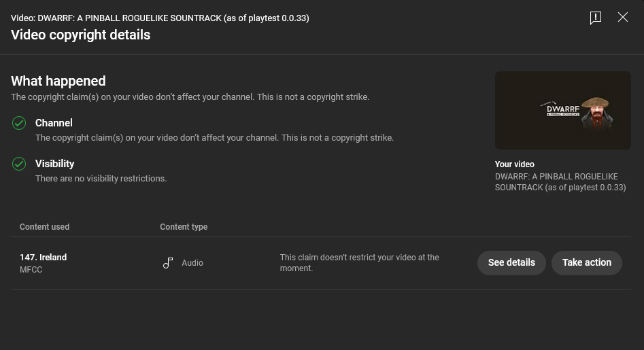Click the What happened heading
Screen dimensions: 644x350
click(58, 81)
